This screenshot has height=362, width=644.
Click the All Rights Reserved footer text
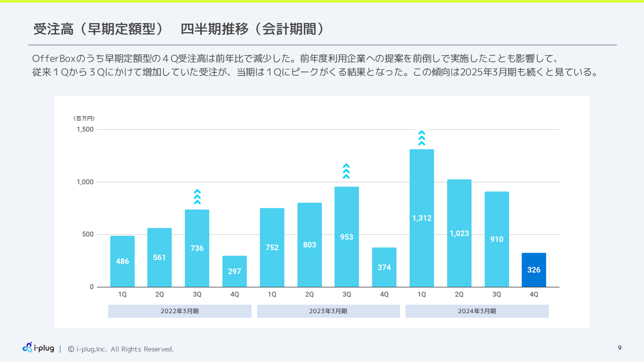[142, 349]
